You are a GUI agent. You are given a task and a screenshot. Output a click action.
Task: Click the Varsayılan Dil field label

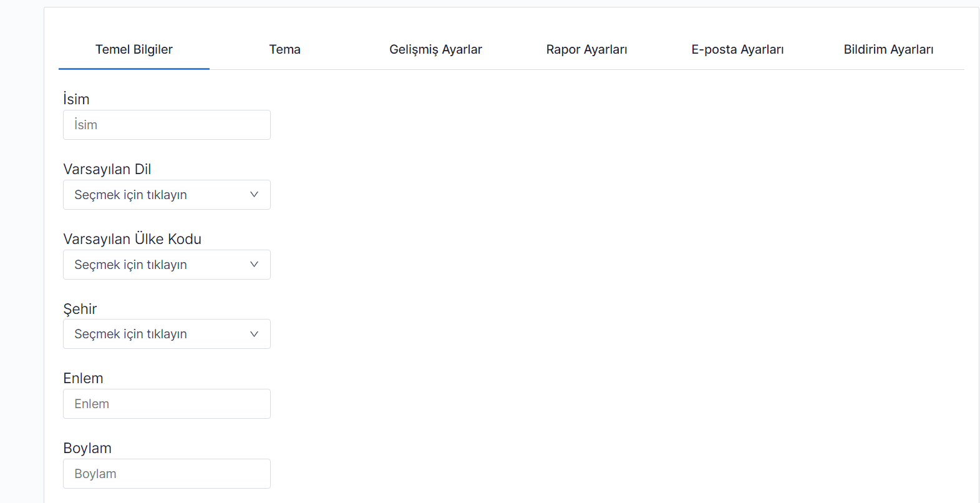(x=107, y=169)
